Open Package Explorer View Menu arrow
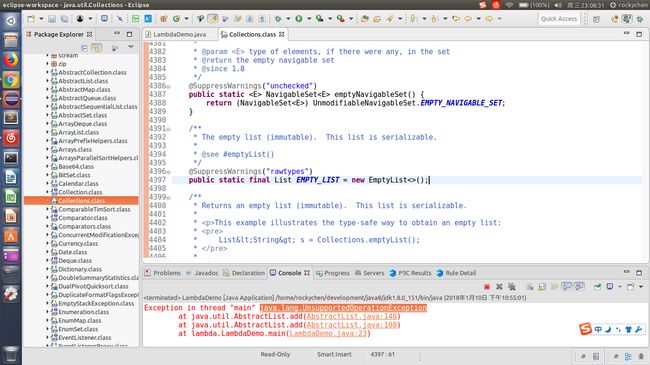 (131, 46)
